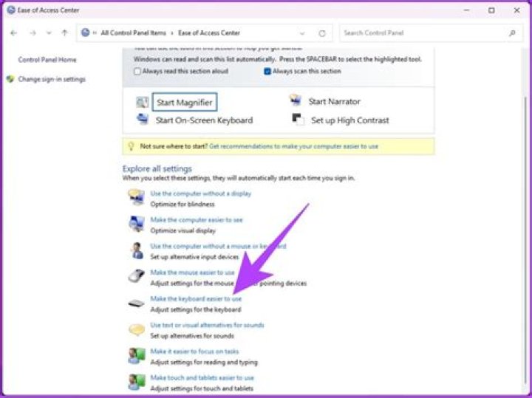
Task: Click the mouse icon
Action: pyautogui.click(x=137, y=276)
